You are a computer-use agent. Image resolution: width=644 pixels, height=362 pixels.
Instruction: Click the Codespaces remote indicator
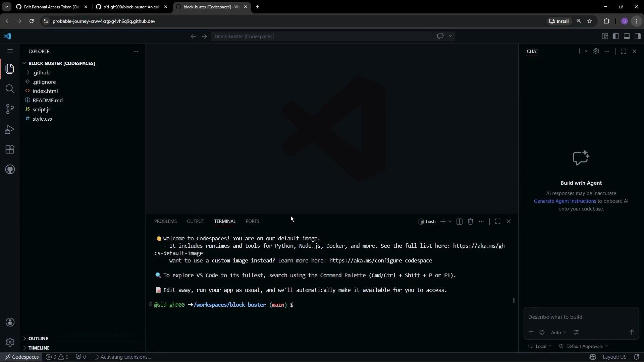point(22,357)
